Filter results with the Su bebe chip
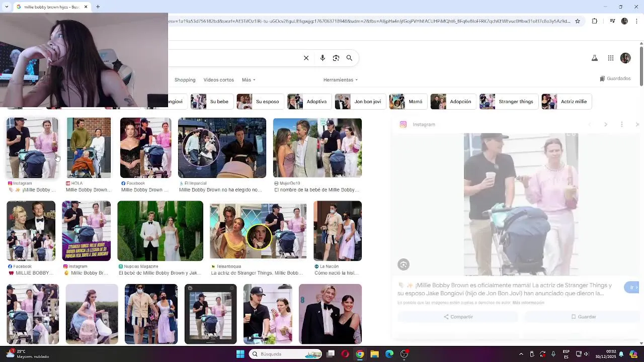This screenshot has width=644, height=362. click(x=211, y=102)
